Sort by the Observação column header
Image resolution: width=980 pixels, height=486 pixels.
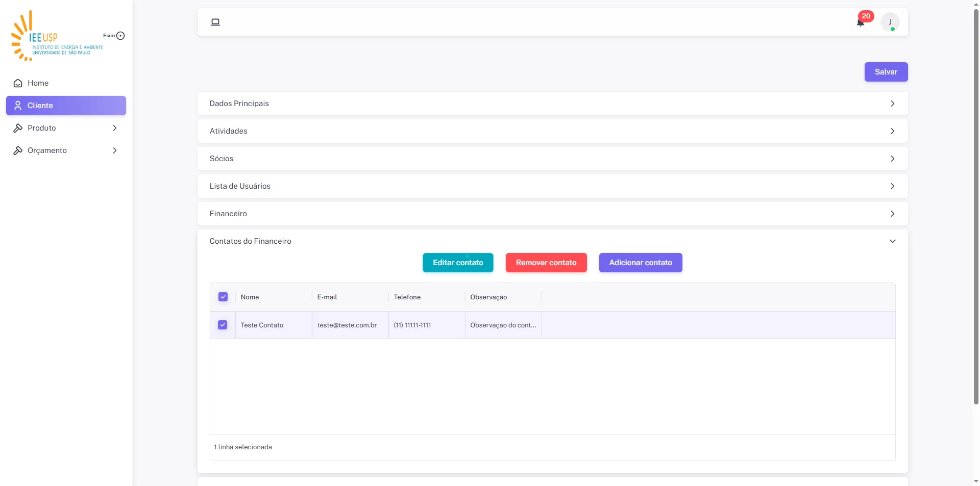503,297
